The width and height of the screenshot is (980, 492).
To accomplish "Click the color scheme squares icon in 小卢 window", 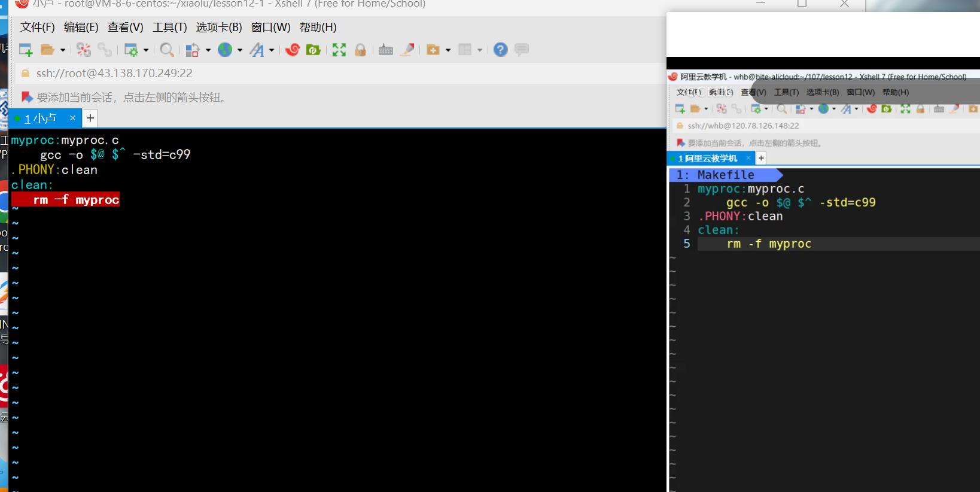I will (x=192, y=50).
